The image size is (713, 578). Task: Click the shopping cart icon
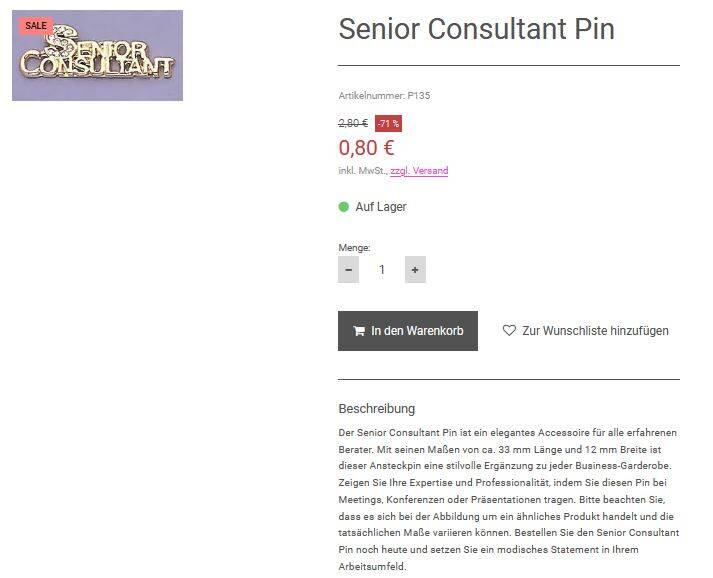point(358,331)
